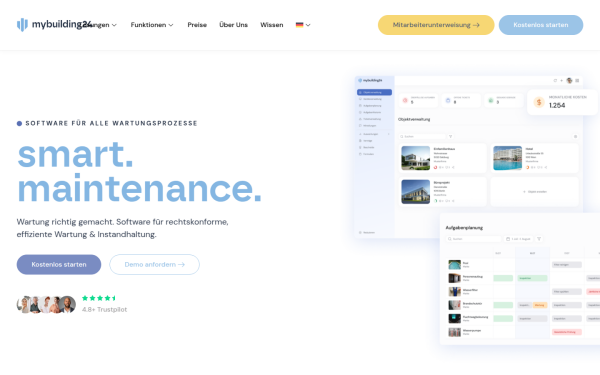Select the highlighted Objektverwaltung sidebar item
The height and width of the screenshot is (375, 600).
374,92
